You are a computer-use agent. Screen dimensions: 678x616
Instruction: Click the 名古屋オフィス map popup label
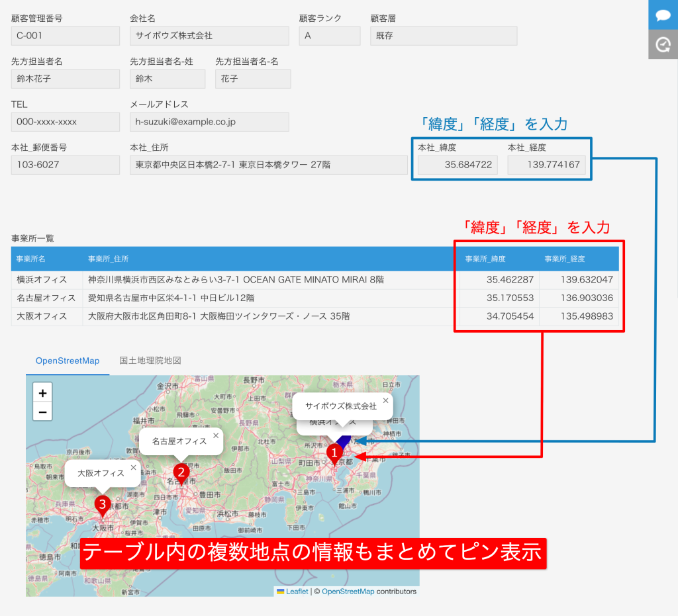point(179,441)
